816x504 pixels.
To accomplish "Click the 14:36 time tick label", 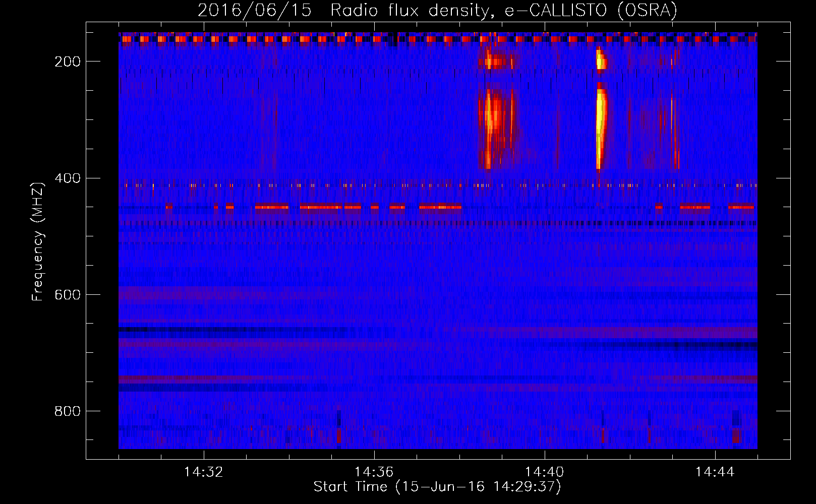I will [x=374, y=472].
